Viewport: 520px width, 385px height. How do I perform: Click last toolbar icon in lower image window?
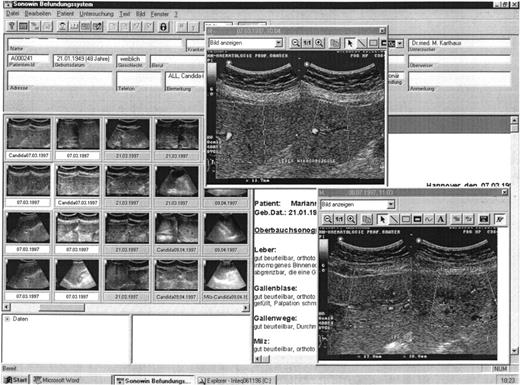tap(499, 219)
